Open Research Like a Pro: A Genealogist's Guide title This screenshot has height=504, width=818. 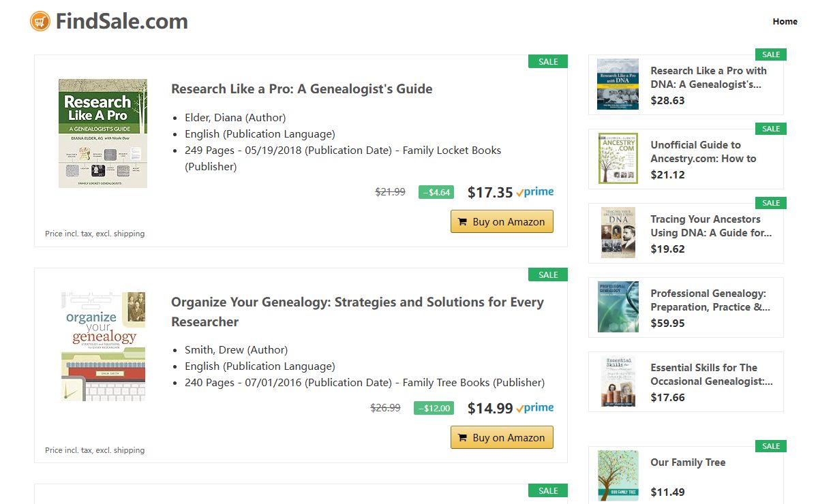(301, 89)
